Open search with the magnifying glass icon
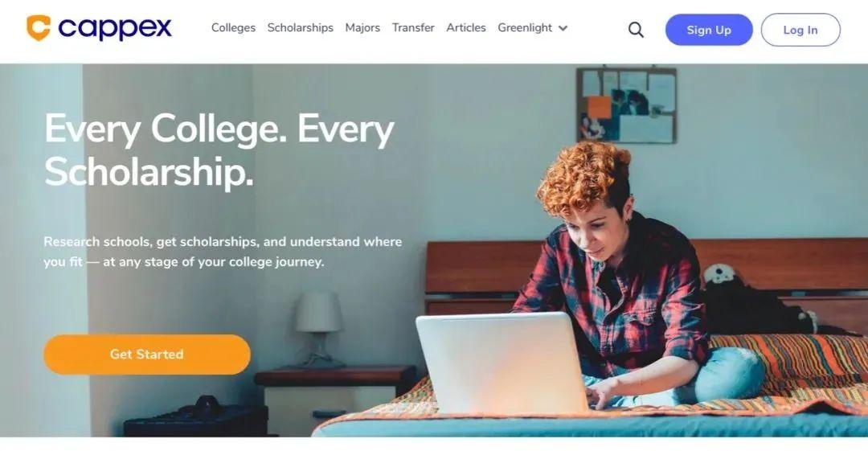 (x=636, y=30)
